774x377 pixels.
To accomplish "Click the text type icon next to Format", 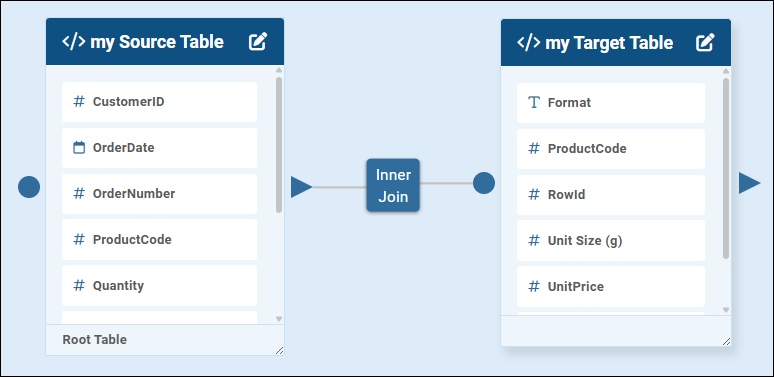I will [534, 103].
